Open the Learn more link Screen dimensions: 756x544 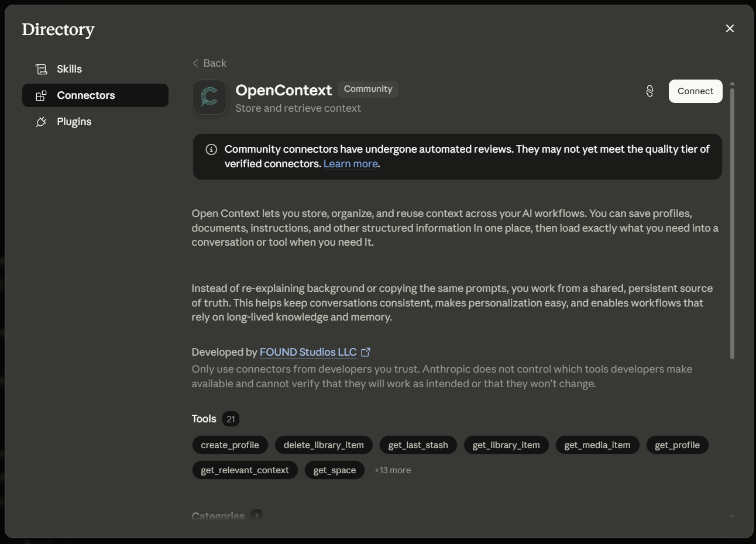(350, 164)
